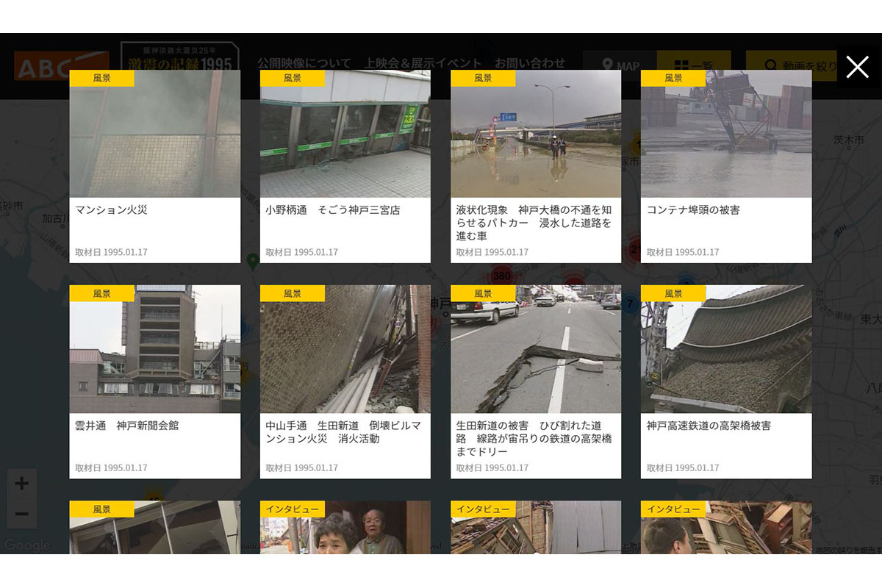Close the video list overlay with X
This screenshot has height=588, width=882.
[x=857, y=67]
